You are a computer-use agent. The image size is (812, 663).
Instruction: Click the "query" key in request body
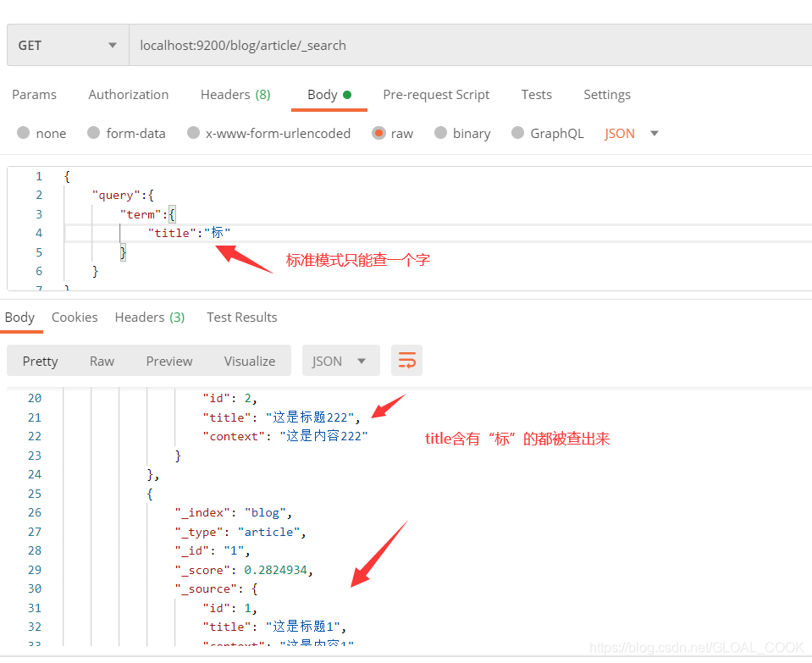click(x=116, y=196)
